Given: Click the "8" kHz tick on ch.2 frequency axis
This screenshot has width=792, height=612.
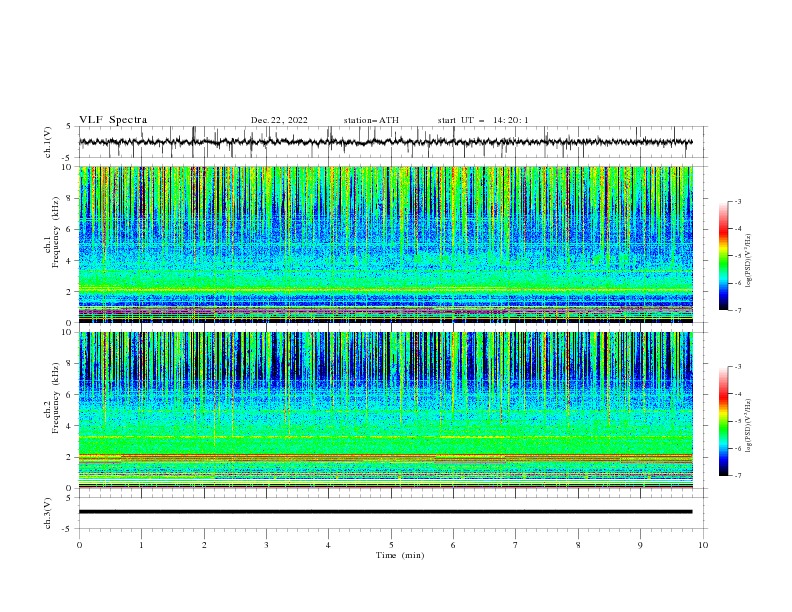Looking at the screenshot, I should pos(70,364).
